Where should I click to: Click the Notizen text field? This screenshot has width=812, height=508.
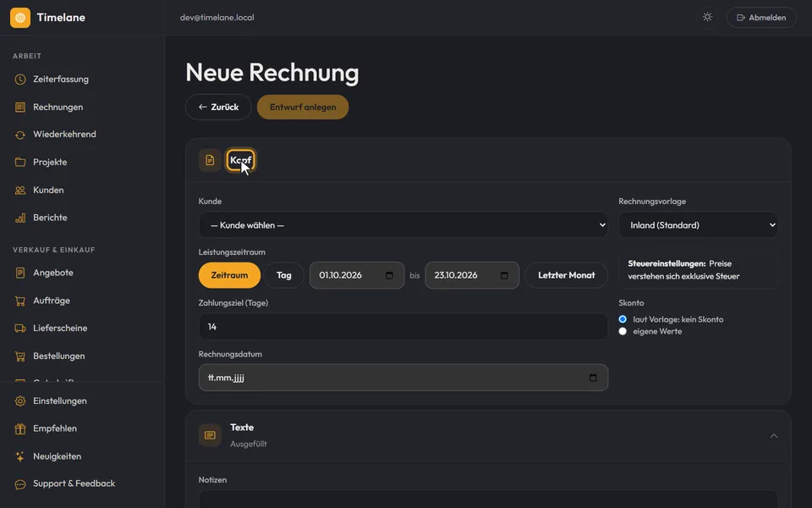click(x=488, y=499)
